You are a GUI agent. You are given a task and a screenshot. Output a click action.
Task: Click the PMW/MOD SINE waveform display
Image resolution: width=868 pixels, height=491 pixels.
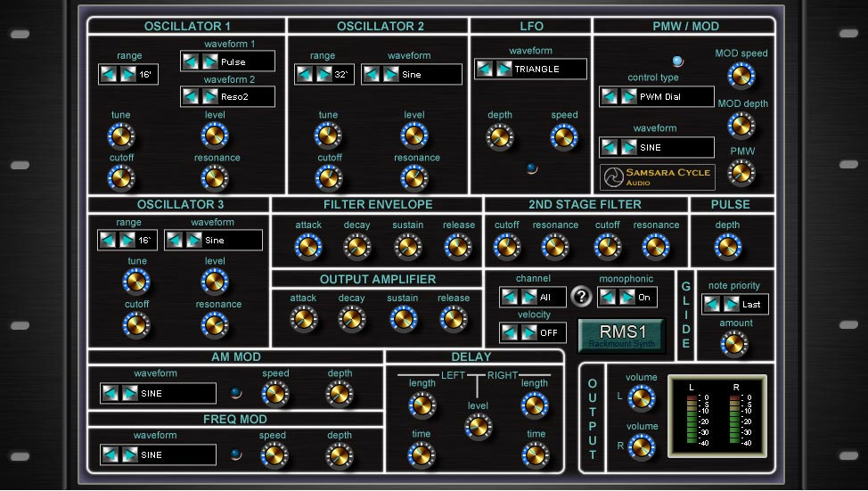click(657, 147)
